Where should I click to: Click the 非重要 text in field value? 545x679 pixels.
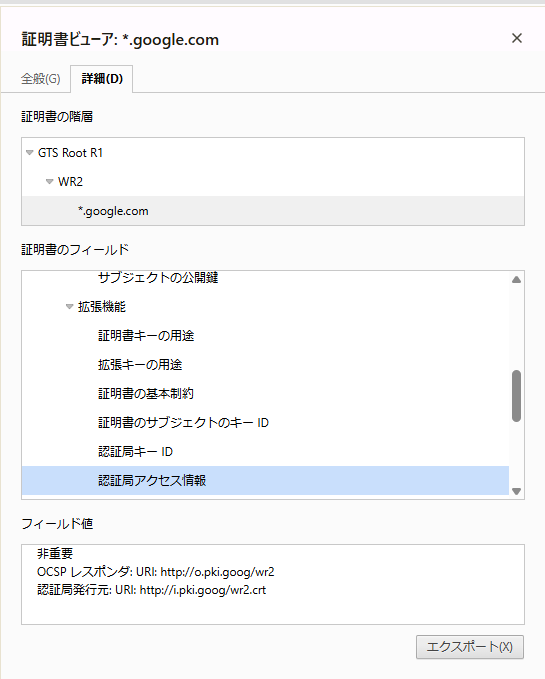coord(55,553)
